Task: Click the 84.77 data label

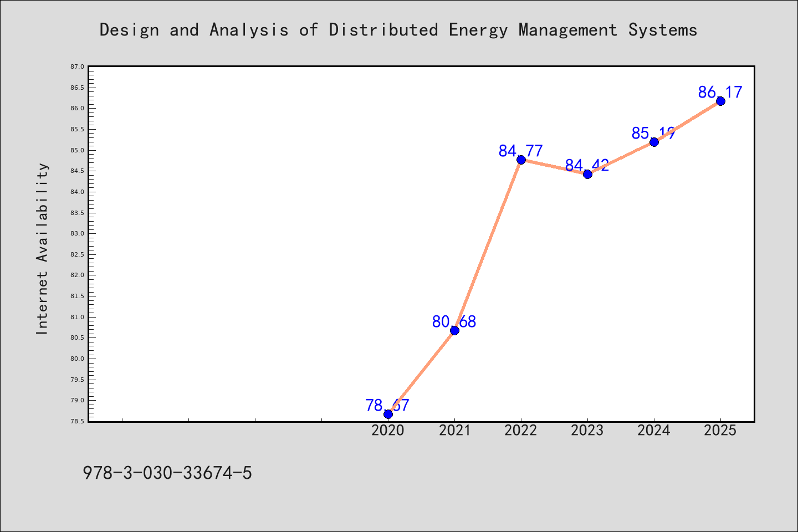Action: pos(520,151)
